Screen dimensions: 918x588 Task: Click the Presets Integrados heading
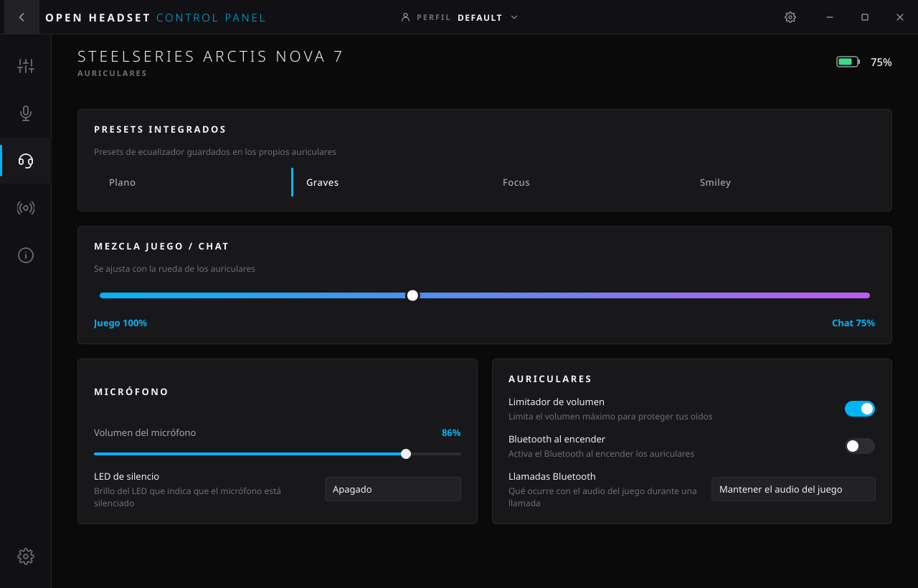(x=160, y=130)
